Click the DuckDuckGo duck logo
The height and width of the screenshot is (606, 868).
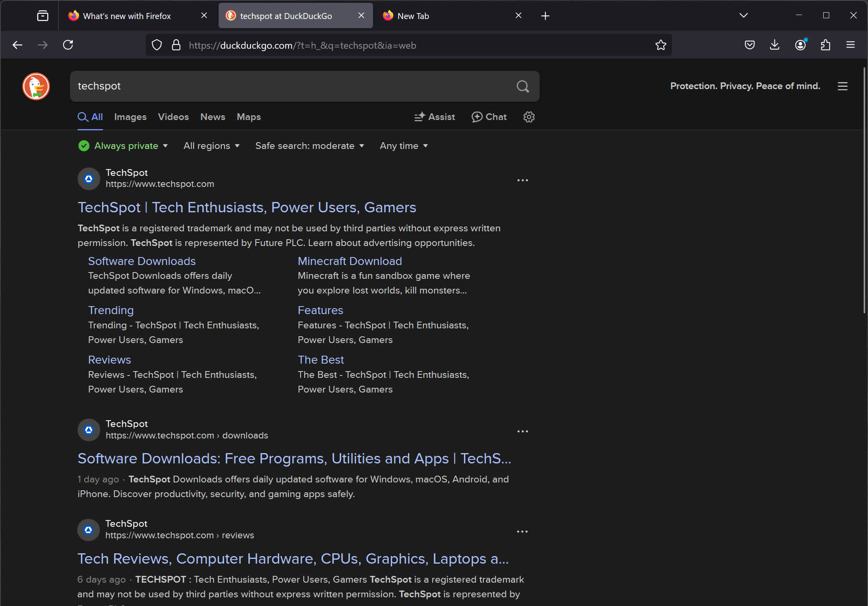[36, 86]
